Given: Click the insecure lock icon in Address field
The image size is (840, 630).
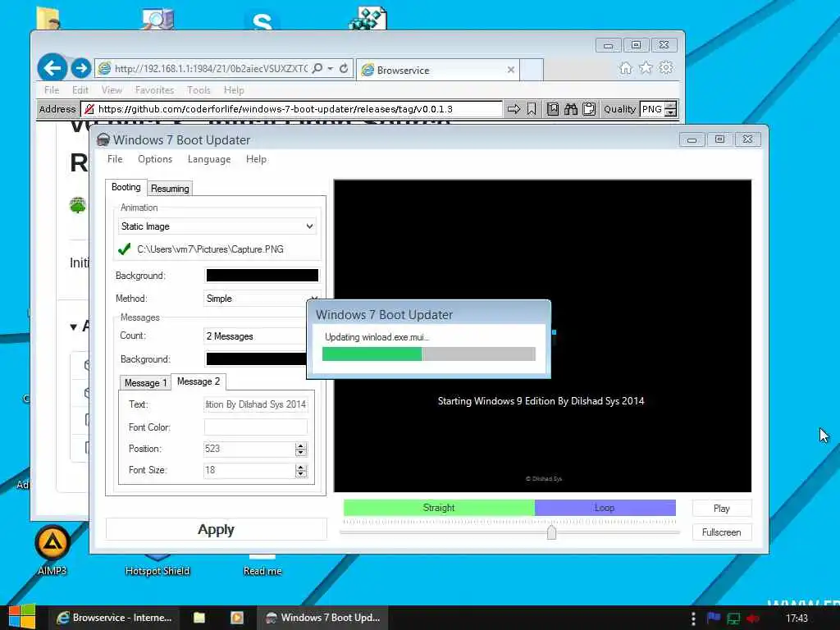Looking at the screenshot, I should point(89,109).
